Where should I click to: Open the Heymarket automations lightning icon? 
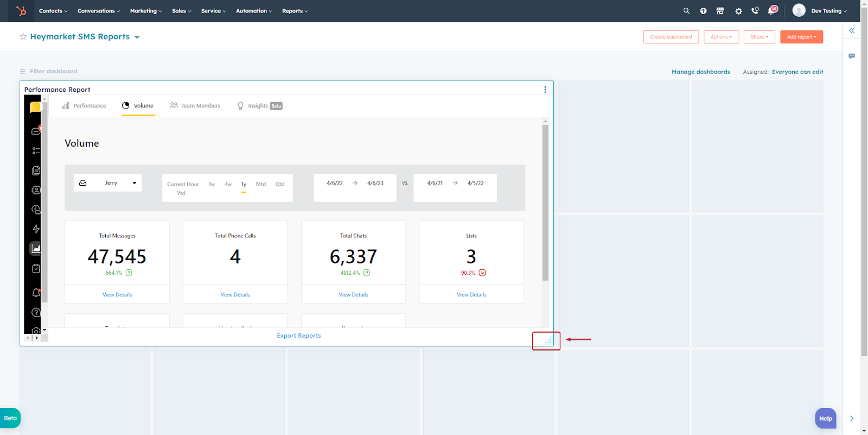click(36, 229)
